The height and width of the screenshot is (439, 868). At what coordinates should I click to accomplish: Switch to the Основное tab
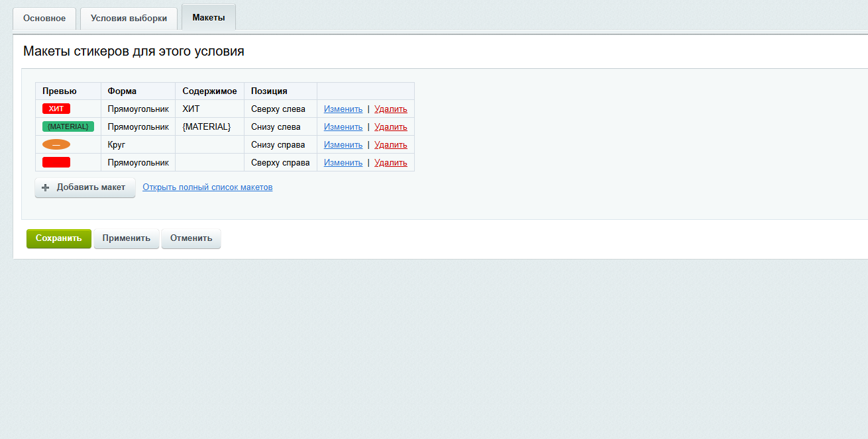[44, 19]
